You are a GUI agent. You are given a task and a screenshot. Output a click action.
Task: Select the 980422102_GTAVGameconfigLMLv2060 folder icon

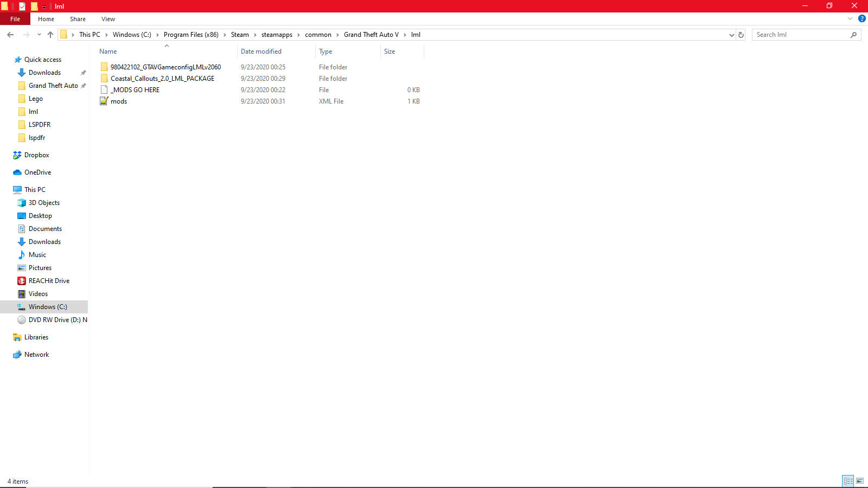pyautogui.click(x=104, y=67)
